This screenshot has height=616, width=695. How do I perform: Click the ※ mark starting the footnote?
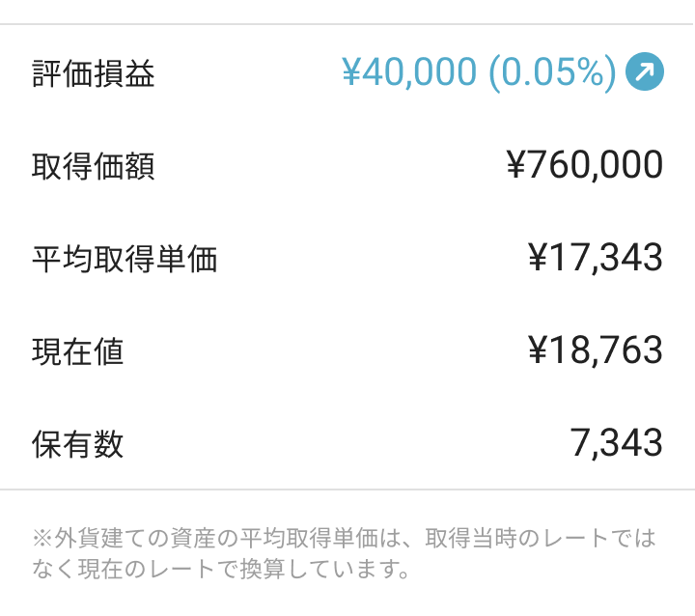pyautogui.click(x=42, y=537)
